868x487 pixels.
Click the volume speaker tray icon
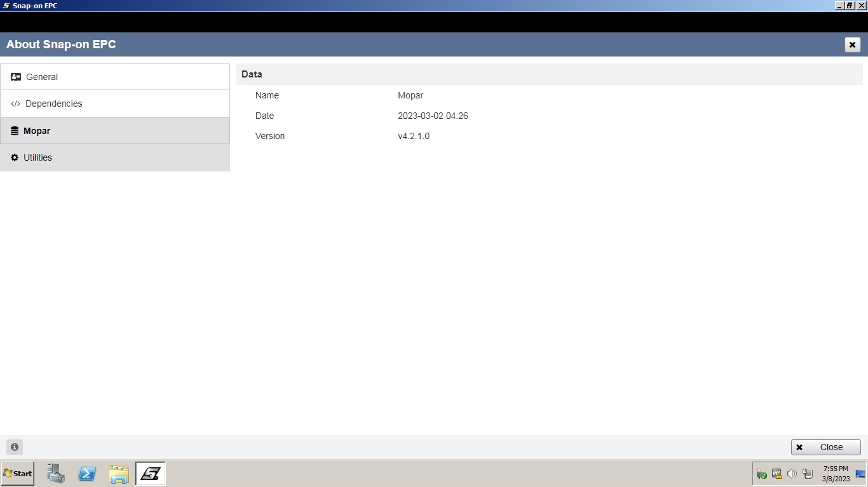tap(792, 474)
